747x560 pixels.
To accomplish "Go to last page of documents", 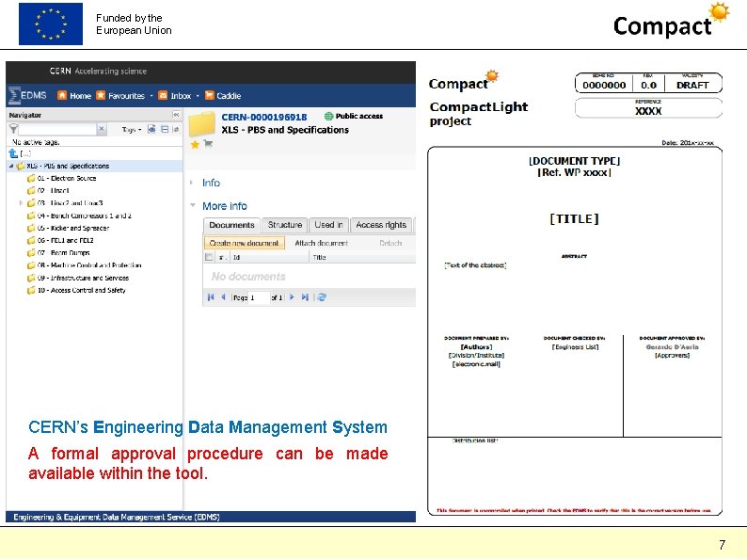I will point(305,297).
